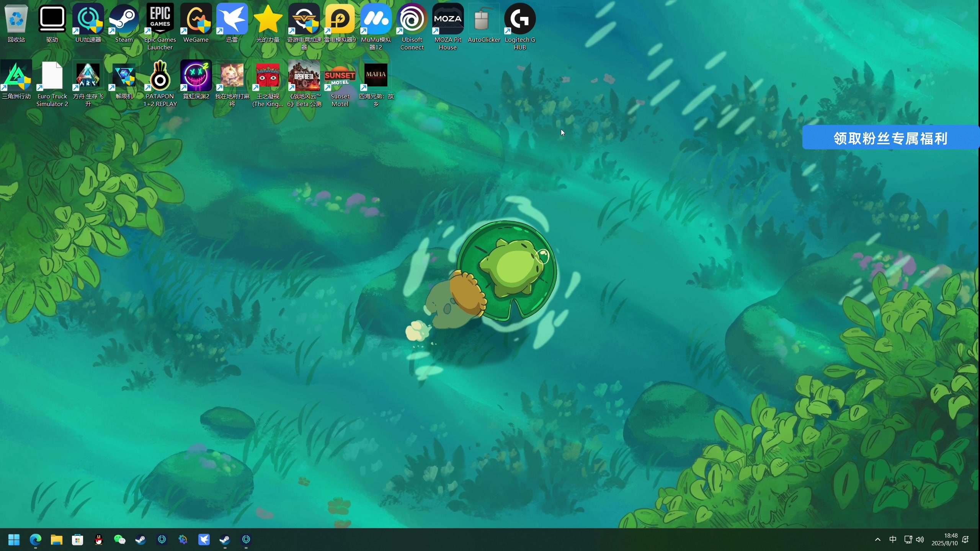This screenshot has width=980, height=551.
Task: Open the 迅雷 bird icon in the taskbar
Action: pyautogui.click(x=204, y=540)
